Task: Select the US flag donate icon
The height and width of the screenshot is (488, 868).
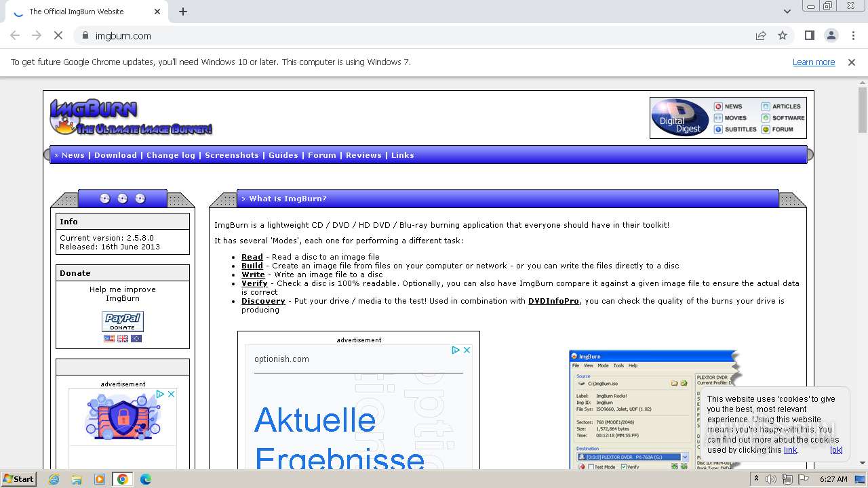Action: tap(109, 338)
